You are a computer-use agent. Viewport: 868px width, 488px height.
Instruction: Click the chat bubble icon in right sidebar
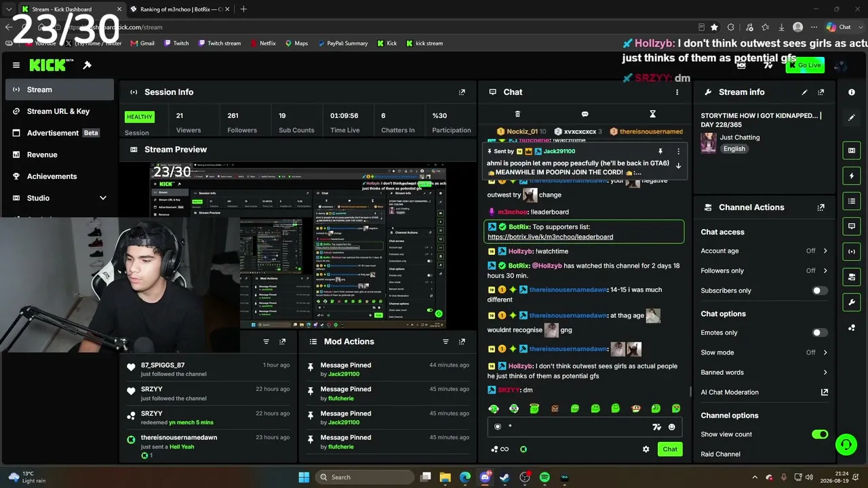[852, 226]
